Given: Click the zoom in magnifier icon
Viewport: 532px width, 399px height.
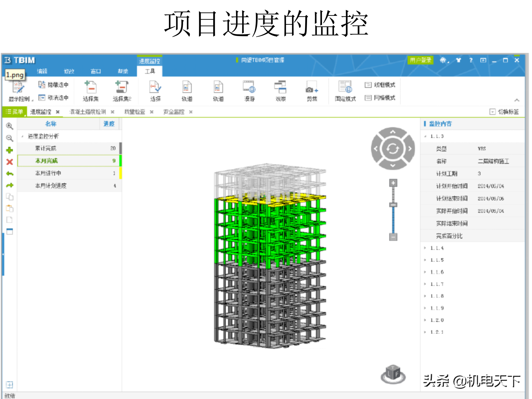Looking at the screenshot, I should tap(9, 126).
